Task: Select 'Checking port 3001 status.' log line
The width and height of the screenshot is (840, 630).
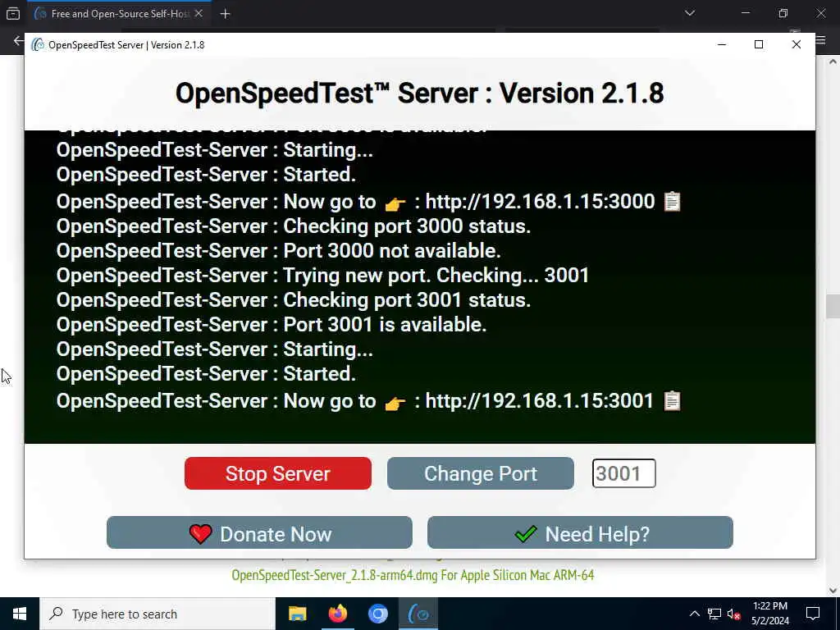Action: tap(294, 300)
